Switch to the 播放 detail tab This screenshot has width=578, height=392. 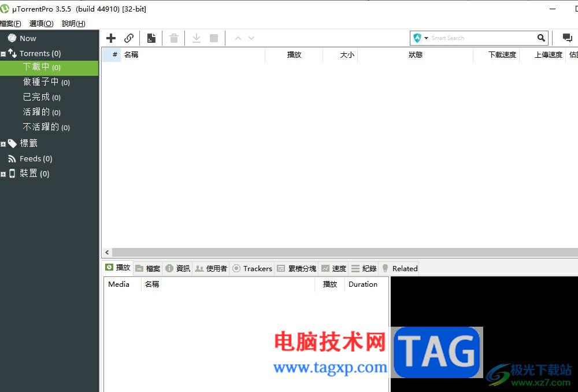(x=118, y=268)
